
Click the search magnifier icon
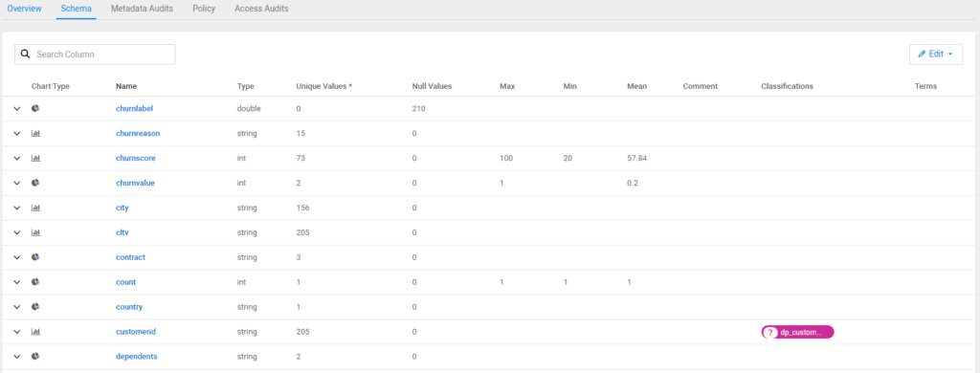tap(25, 55)
